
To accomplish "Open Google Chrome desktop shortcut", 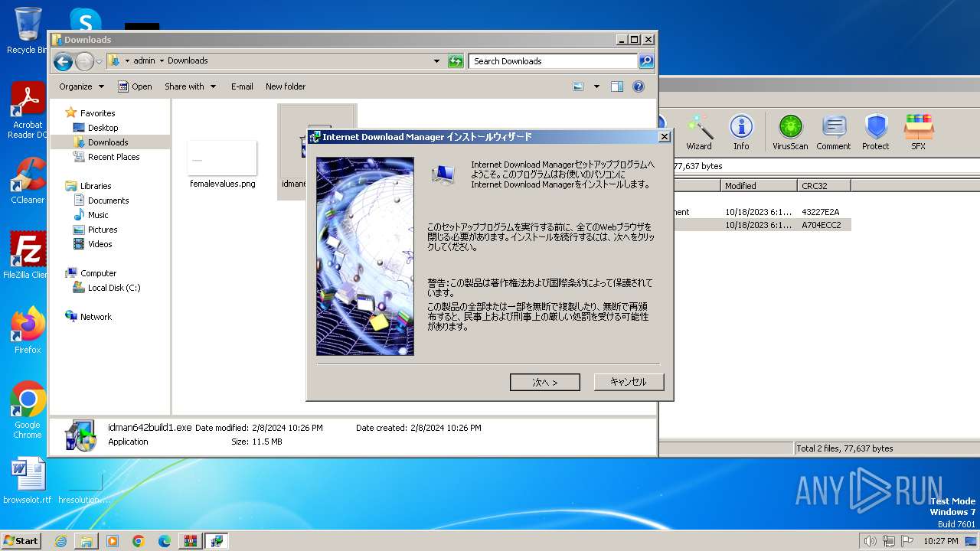I will pyautogui.click(x=28, y=410).
